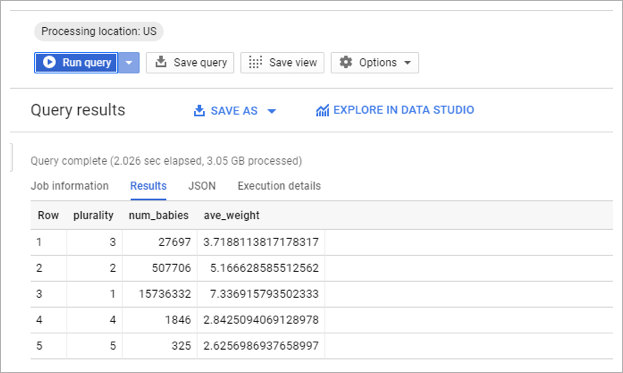Click the SAVE AS download icon
Image resolution: width=623 pixels, height=373 pixels.
coord(199,110)
